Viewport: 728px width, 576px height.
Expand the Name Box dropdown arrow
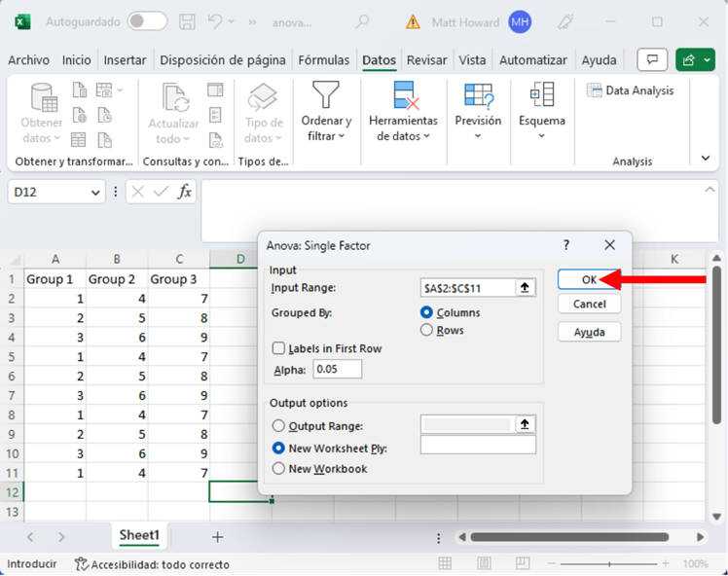[x=95, y=193]
